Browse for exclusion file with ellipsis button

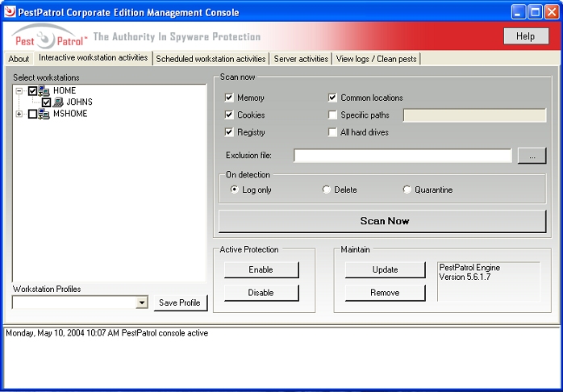click(532, 156)
